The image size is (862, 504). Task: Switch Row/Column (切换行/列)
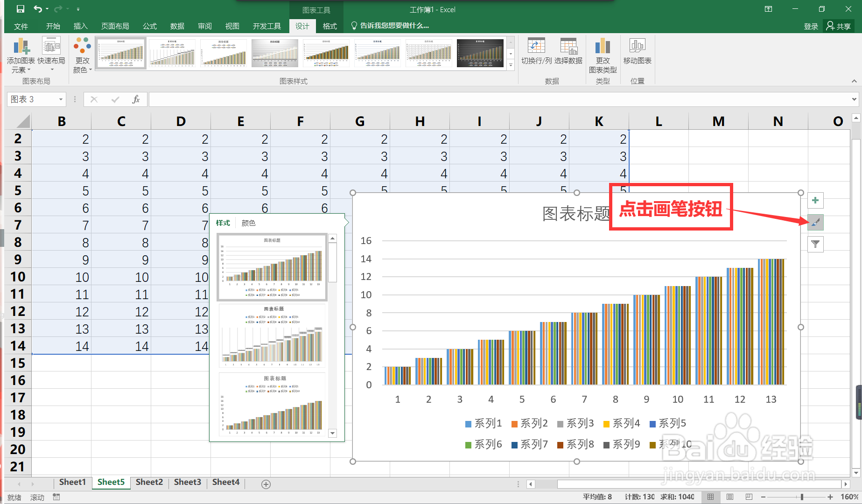click(x=536, y=51)
